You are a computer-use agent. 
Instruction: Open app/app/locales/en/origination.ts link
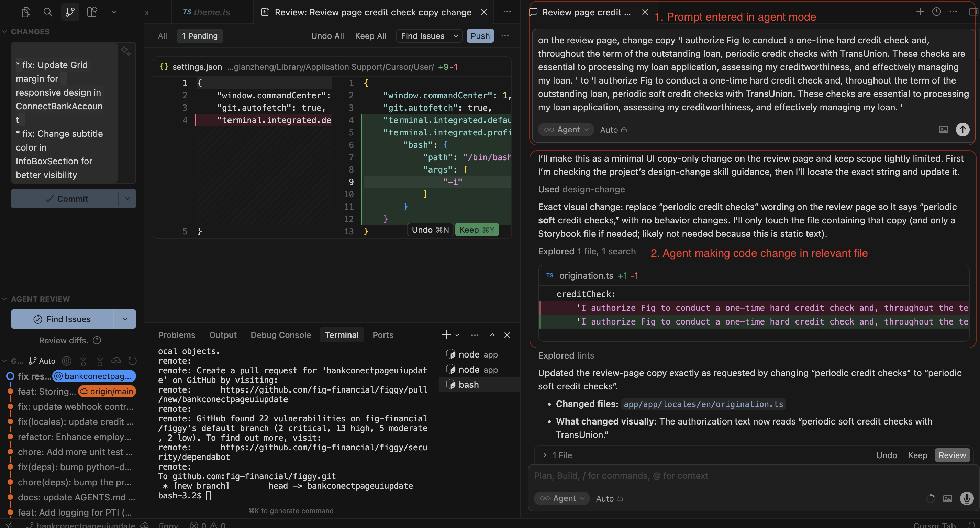(x=703, y=404)
